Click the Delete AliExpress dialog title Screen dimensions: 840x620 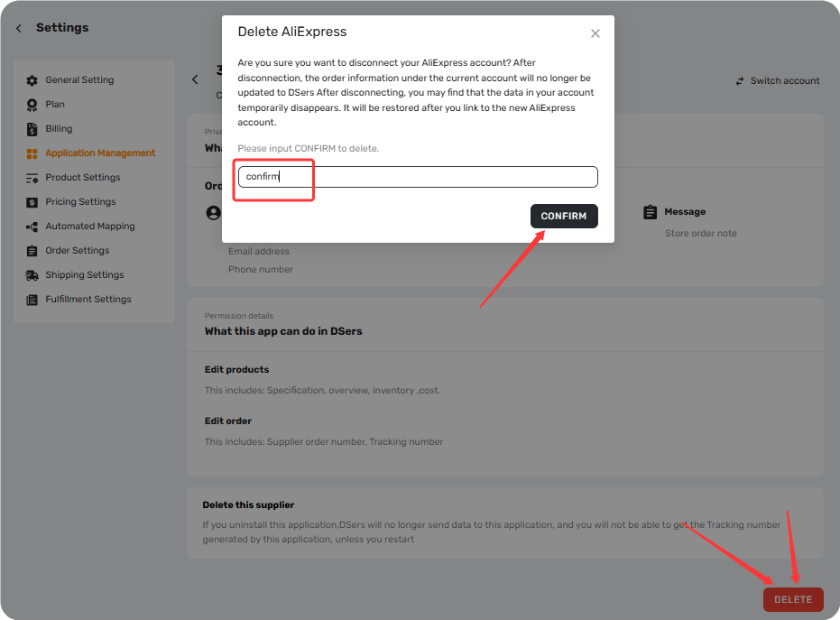[292, 32]
